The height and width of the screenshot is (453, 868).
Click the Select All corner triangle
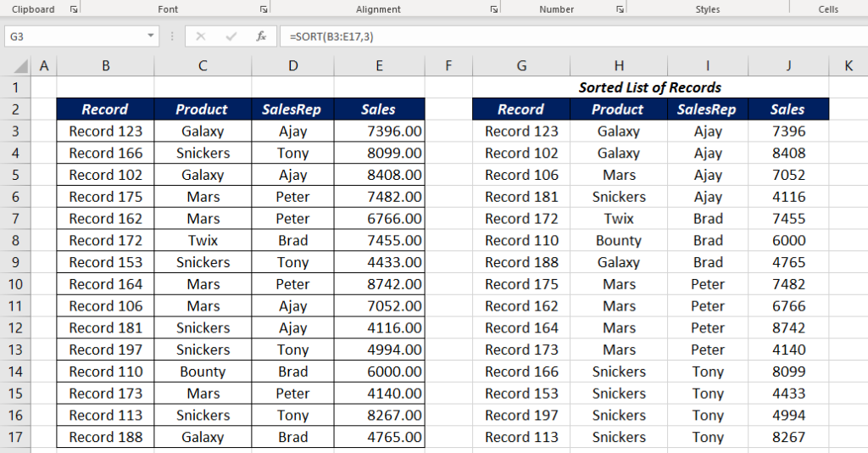(20, 66)
